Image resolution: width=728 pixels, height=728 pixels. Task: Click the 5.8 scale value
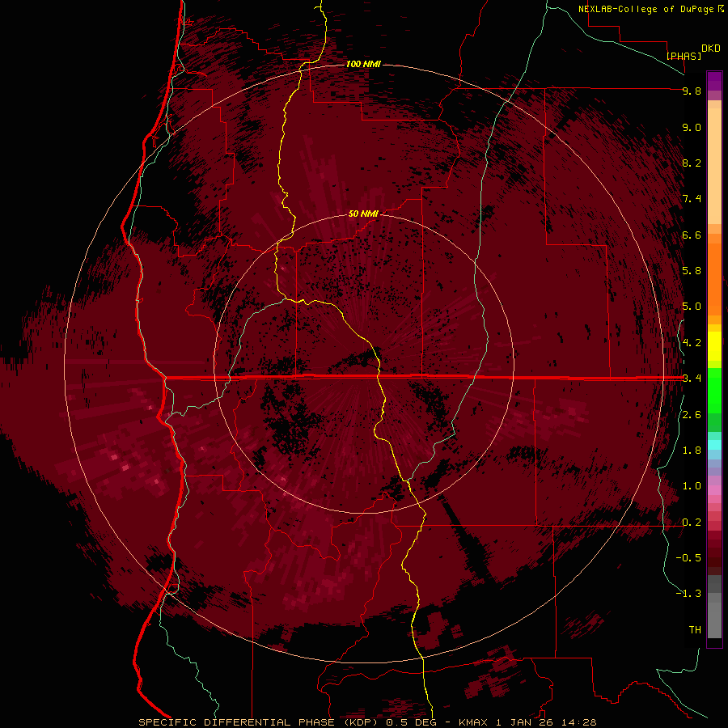(x=692, y=271)
